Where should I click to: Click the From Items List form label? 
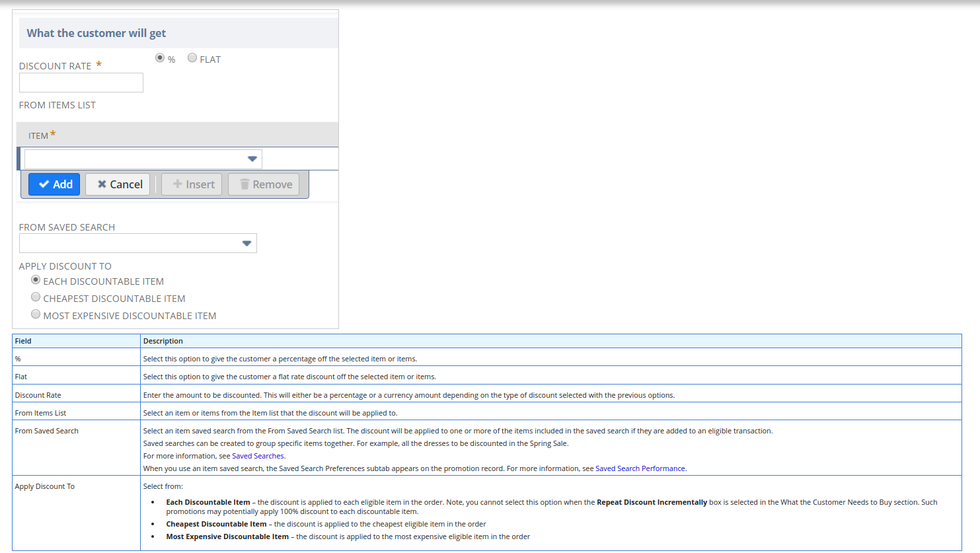[57, 105]
